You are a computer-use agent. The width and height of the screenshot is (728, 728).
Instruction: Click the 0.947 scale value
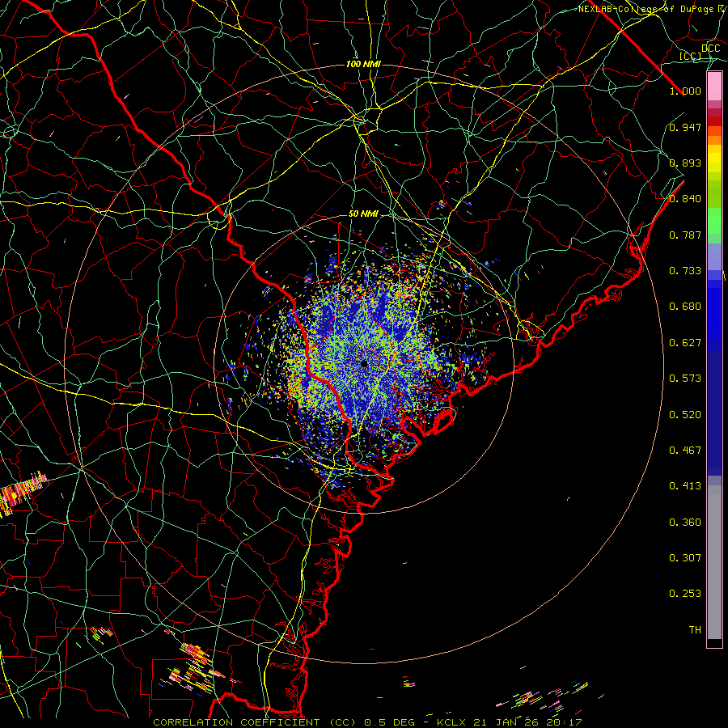point(685,127)
